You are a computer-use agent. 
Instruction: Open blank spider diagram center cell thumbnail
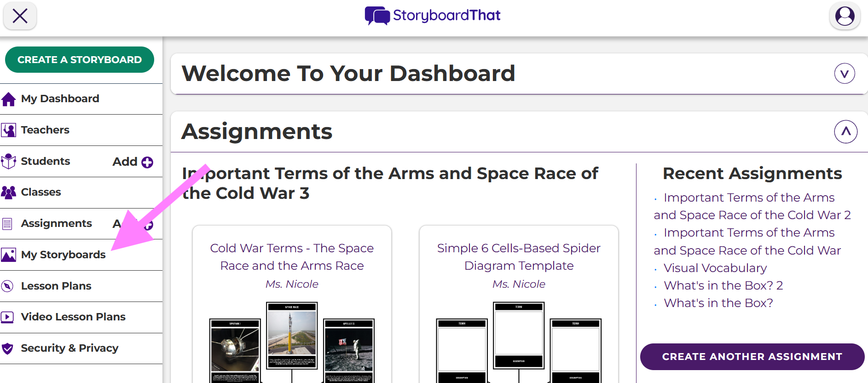pyautogui.click(x=519, y=336)
